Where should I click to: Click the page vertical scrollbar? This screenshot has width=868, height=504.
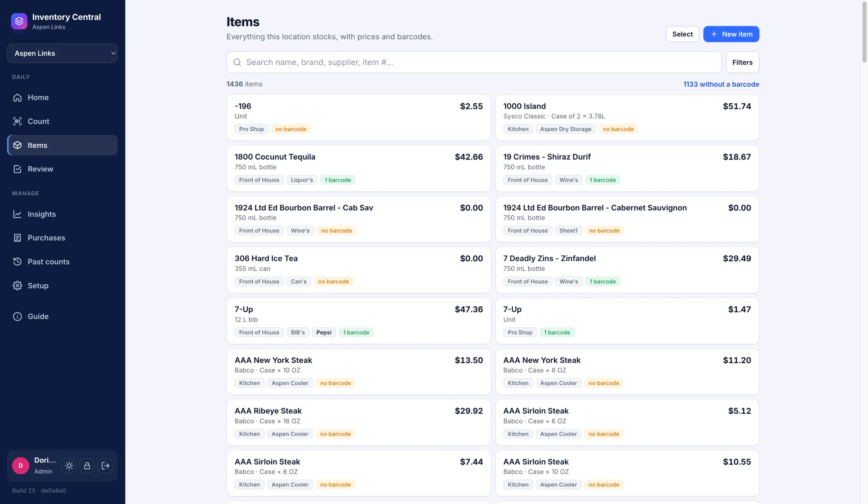(x=864, y=33)
